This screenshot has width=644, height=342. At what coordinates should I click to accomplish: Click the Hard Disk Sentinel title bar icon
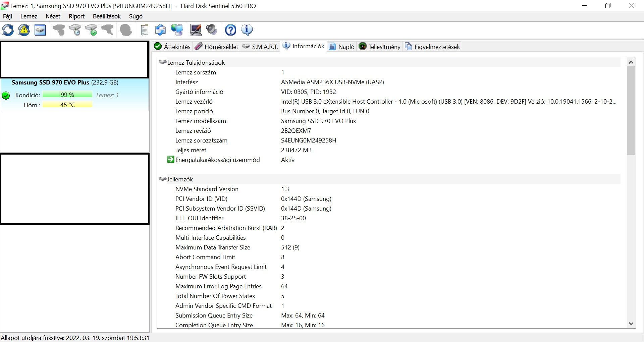pyautogui.click(x=5, y=6)
